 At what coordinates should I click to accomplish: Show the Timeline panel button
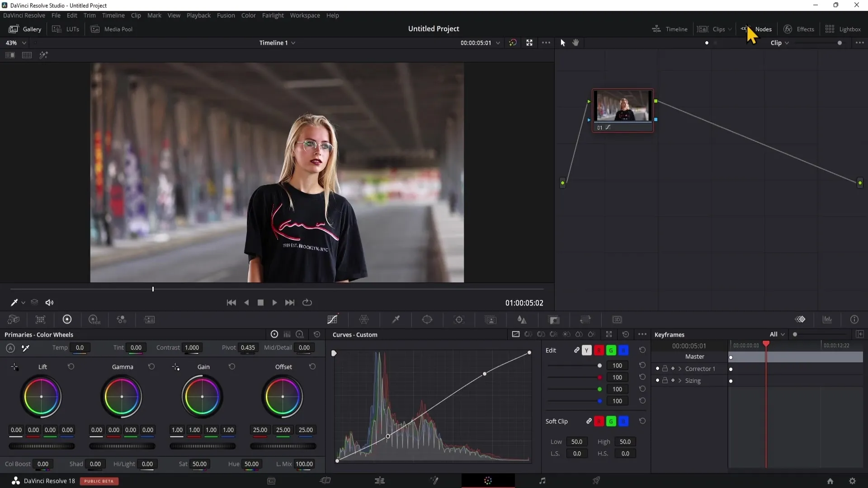tap(670, 29)
